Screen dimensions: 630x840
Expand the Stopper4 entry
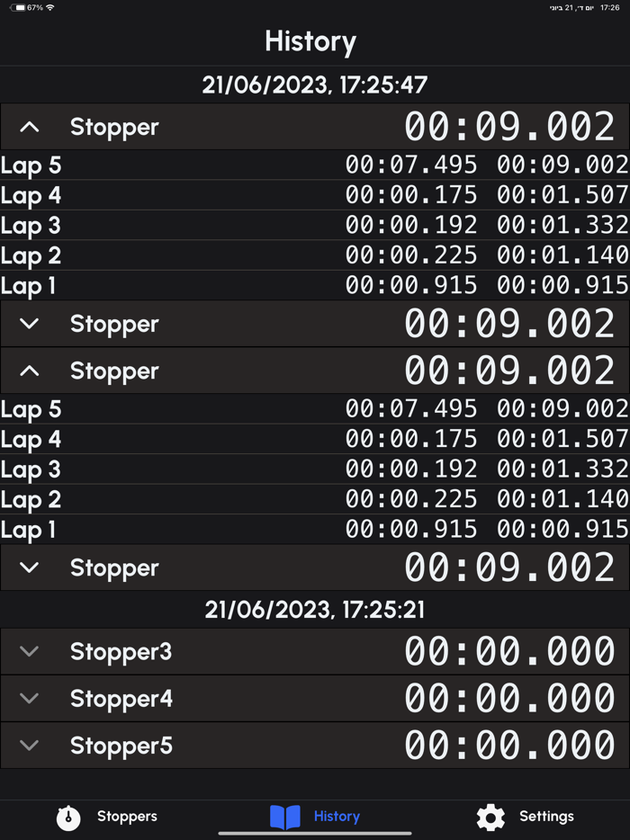coord(30,698)
